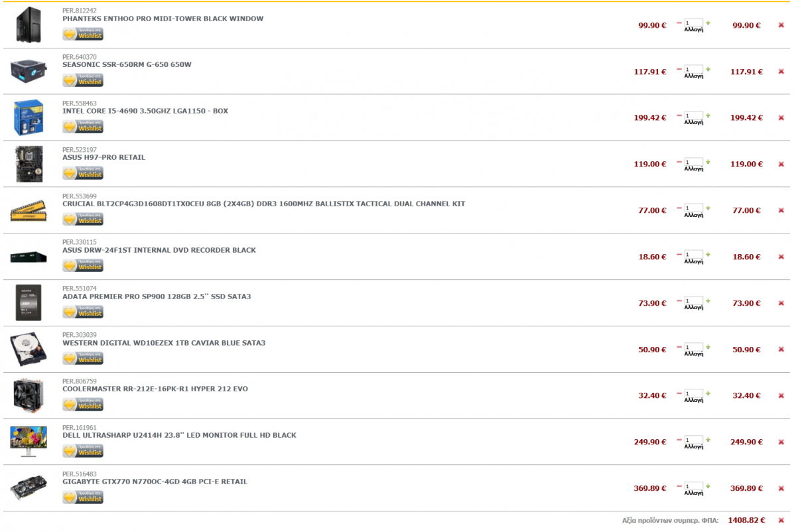The width and height of the screenshot is (796, 532).
Task: Increase quantity of Phanteks Enthoo Pro
Action: coord(708,23)
